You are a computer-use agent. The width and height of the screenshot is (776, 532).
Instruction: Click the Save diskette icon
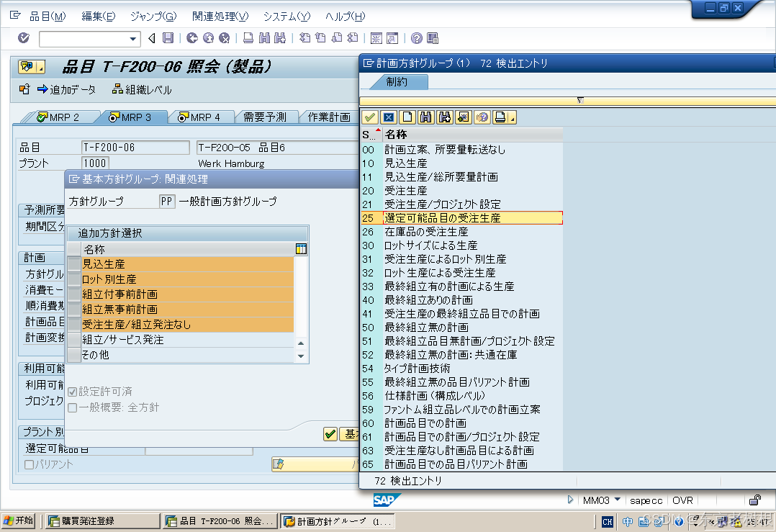pos(168,38)
